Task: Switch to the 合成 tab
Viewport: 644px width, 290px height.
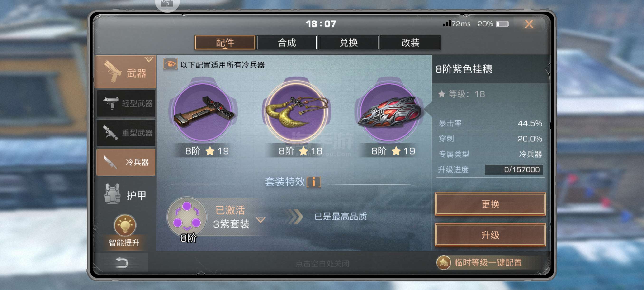Action: [287, 43]
